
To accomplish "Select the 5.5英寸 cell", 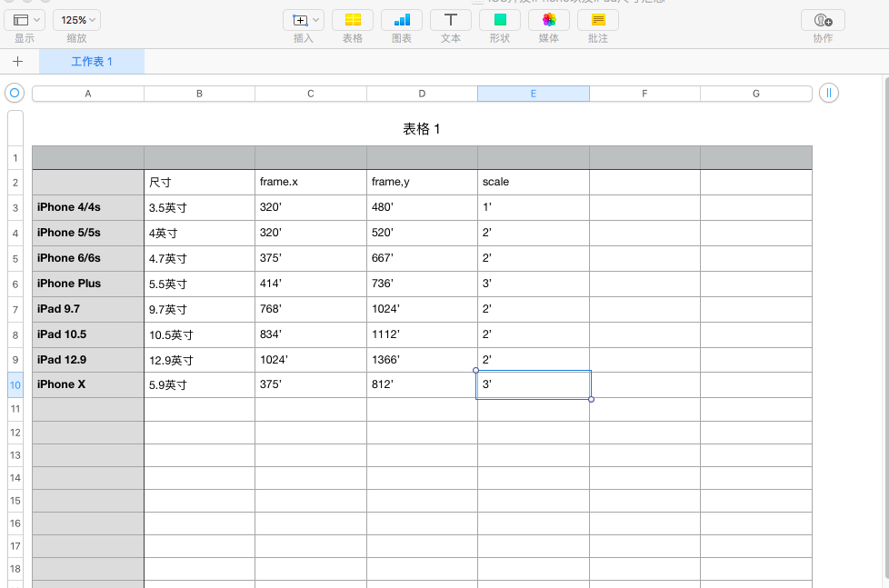I will 200,284.
